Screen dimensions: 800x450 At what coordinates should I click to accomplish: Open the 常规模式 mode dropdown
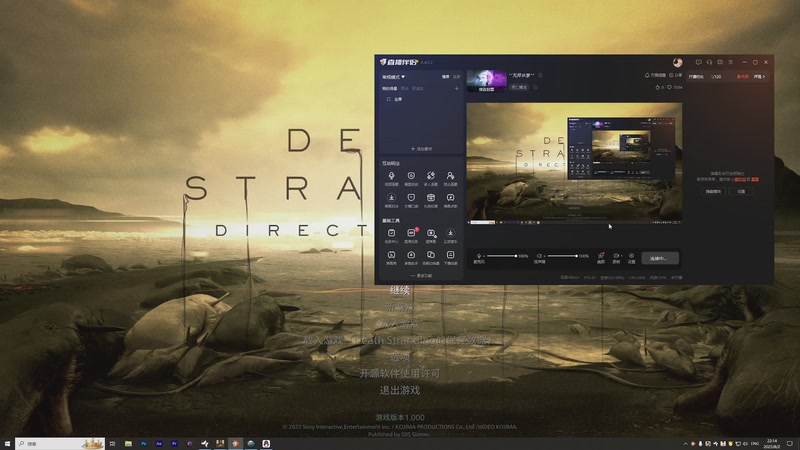393,77
